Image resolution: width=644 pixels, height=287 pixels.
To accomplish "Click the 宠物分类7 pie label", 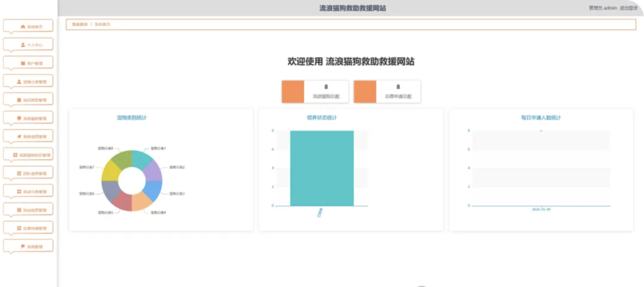I will click(87, 167).
